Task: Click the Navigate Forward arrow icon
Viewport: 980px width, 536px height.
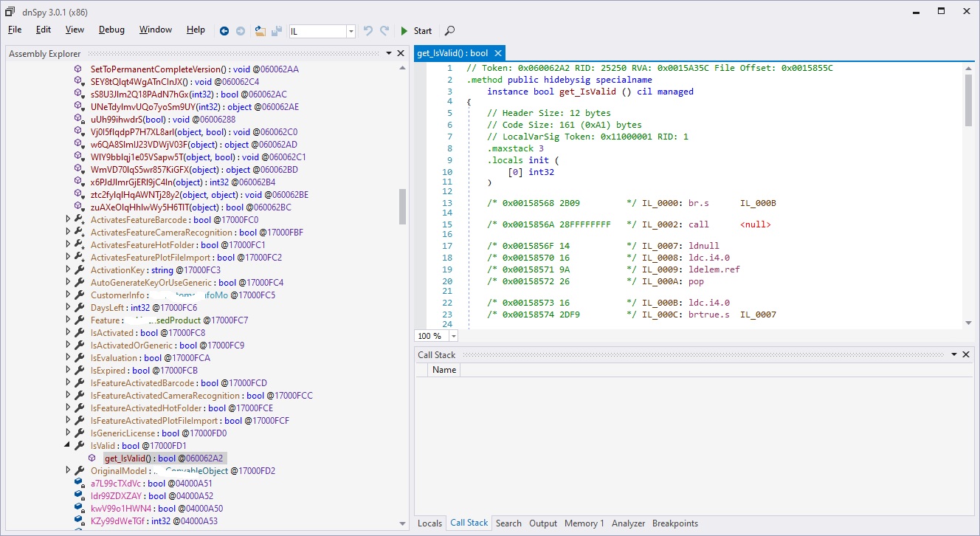Action: click(241, 30)
